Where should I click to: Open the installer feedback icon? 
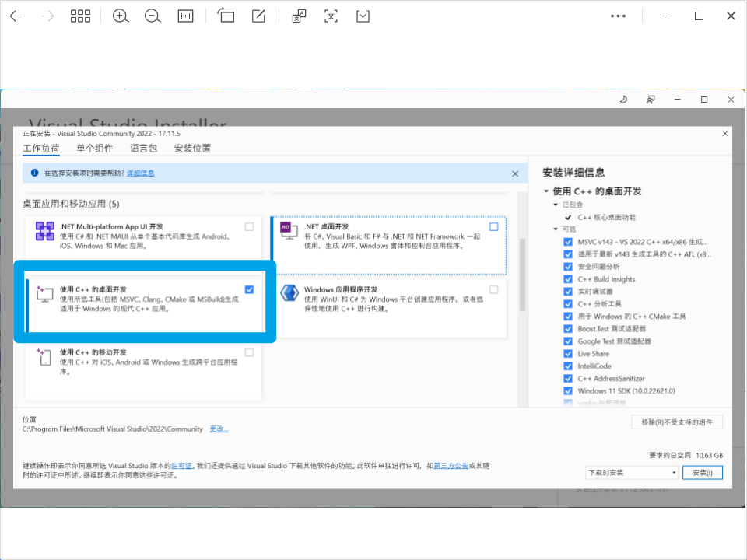point(651,100)
